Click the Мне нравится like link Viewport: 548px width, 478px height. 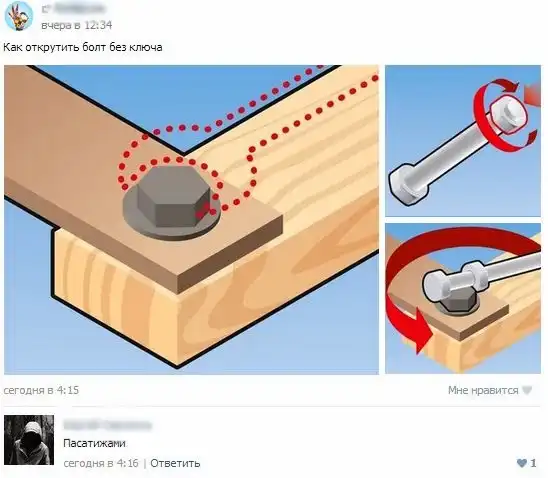coord(483,390)
